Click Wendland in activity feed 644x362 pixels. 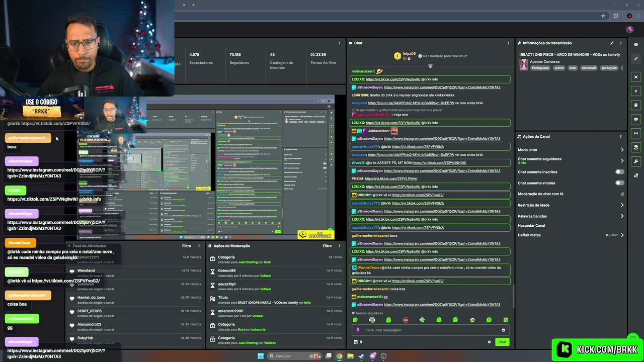tap(86, 270)
